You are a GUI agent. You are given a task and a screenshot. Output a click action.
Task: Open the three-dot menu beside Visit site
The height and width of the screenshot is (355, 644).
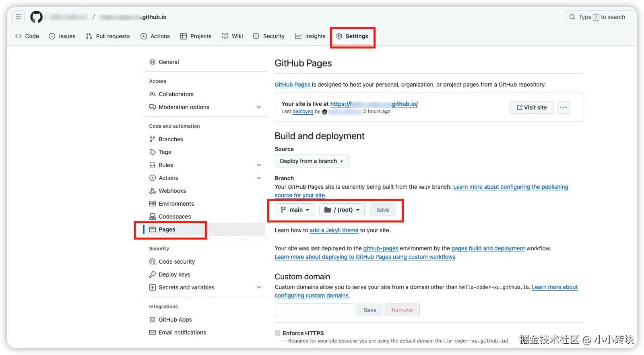[x=563, y=107]
